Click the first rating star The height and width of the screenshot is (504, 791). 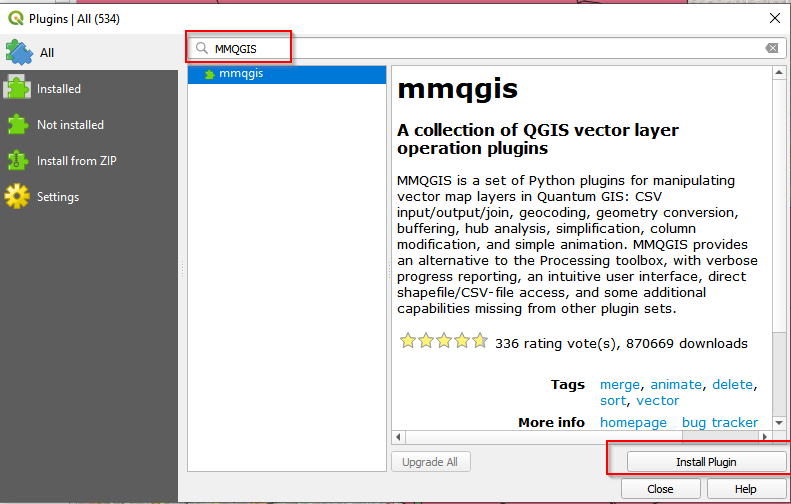pyautogui.click(x=408, y=341)
